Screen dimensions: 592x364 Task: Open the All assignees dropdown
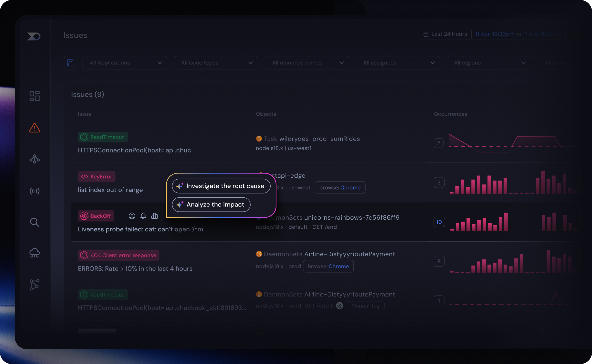tap(398, 63)
